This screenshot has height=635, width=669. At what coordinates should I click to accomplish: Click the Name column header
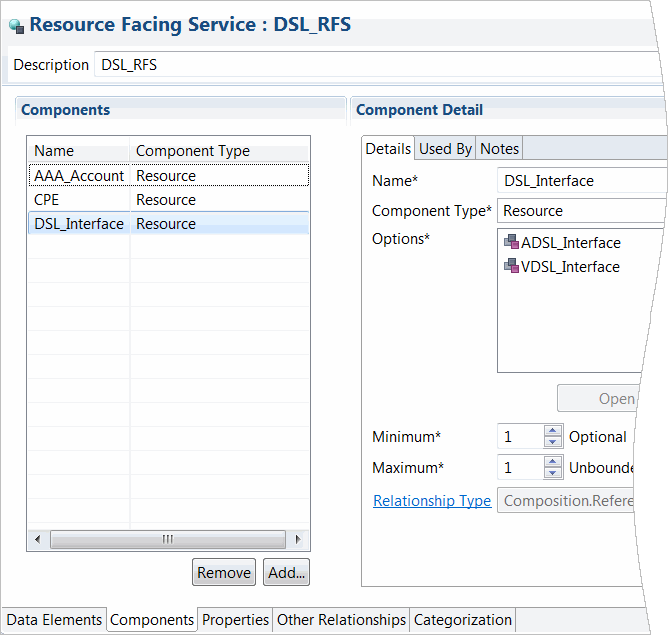(x=79, y=151)
